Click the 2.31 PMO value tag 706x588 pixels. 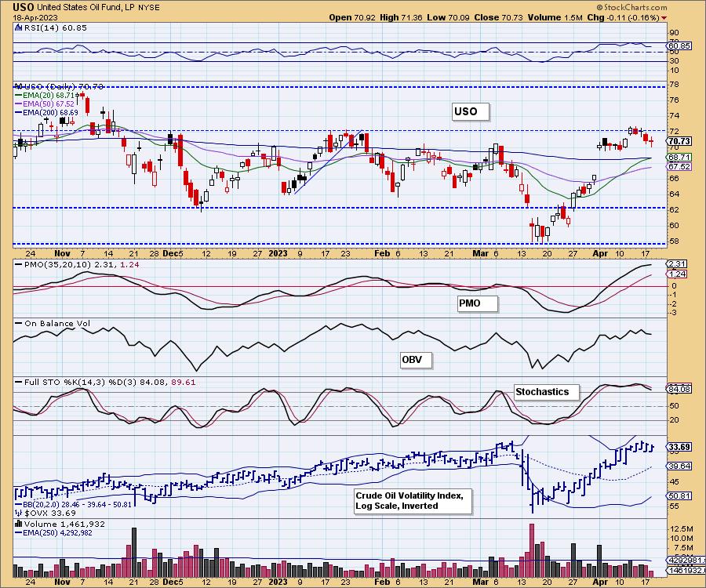(x=678, y=264)
